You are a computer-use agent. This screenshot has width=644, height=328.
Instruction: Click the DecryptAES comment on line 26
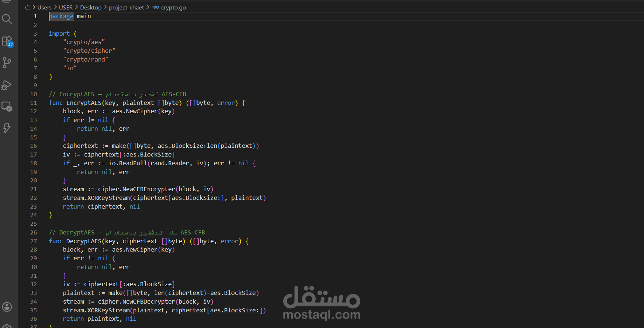[x=127, y=232]
